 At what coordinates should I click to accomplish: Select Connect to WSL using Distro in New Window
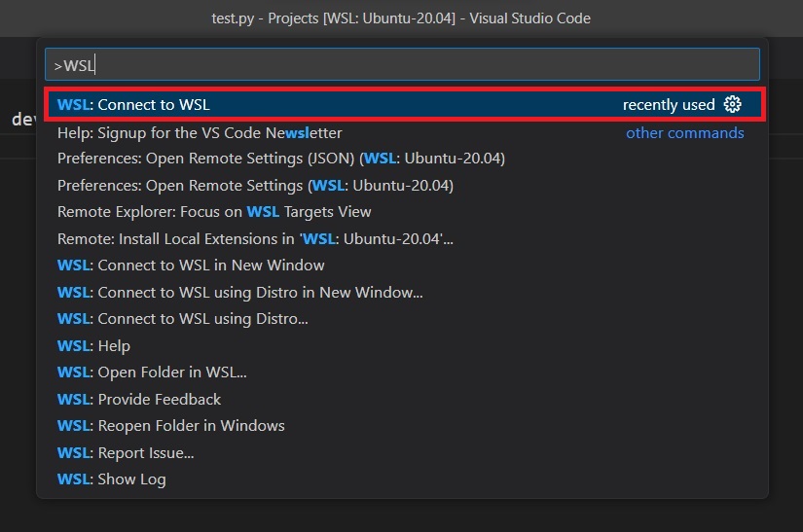[x=402, y=293]
